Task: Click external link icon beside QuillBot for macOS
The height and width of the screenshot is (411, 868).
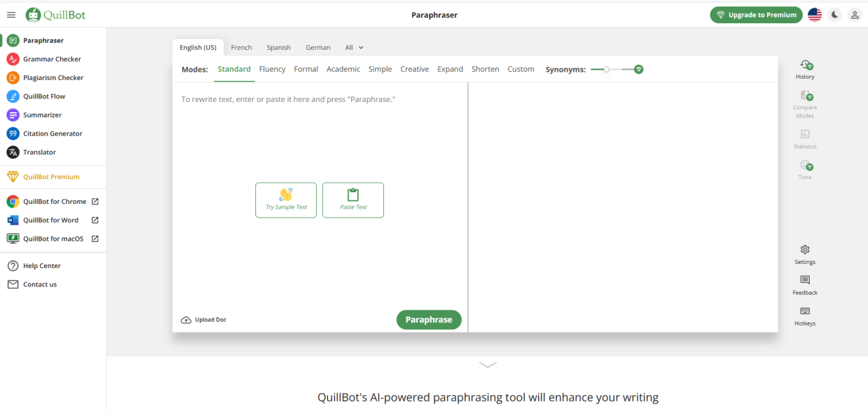Action: pos(95,239)
